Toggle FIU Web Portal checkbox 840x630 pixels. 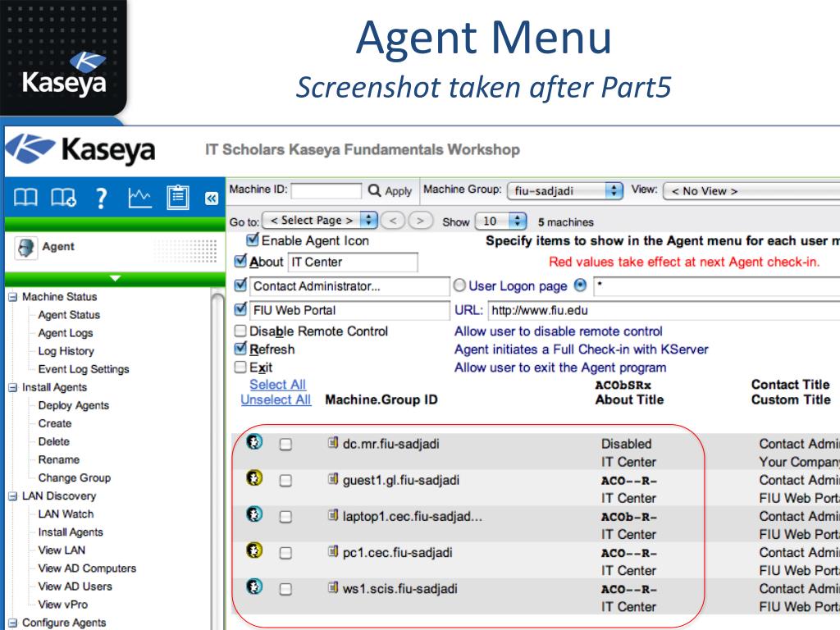[241, 308]
